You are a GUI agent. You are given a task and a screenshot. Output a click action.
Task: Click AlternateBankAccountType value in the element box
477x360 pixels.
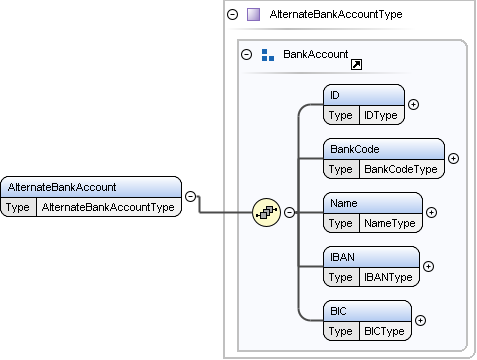108,207
